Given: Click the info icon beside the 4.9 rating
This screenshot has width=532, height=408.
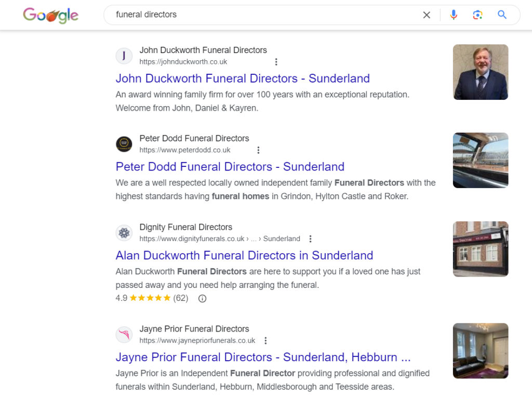Looking at the screenshot, I should [202, 298].
